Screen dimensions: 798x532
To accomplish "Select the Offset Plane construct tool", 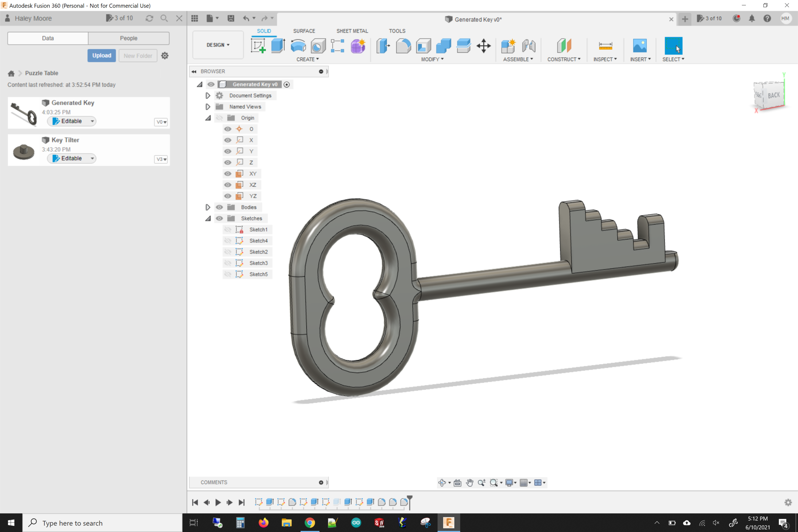I will click(x=564, y=45).
